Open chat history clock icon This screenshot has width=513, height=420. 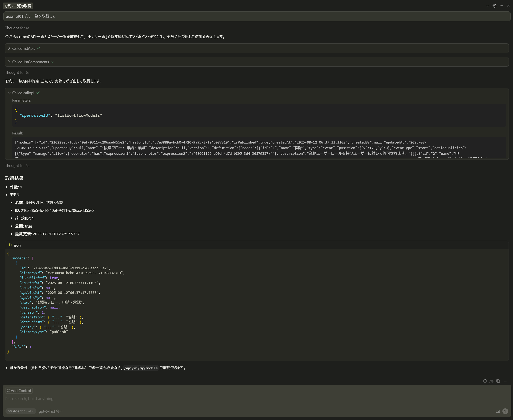click(495, 6)
